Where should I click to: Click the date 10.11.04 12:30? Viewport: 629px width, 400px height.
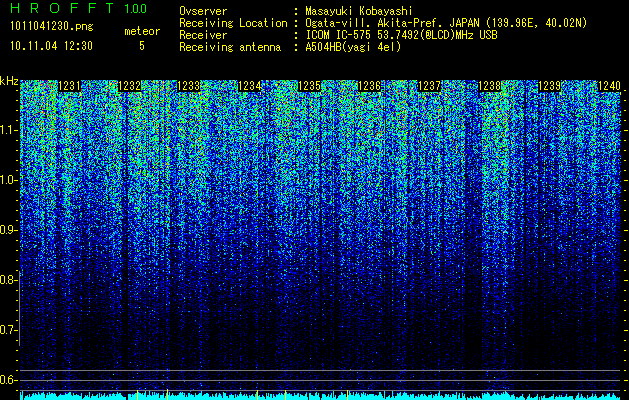(51, 46)
